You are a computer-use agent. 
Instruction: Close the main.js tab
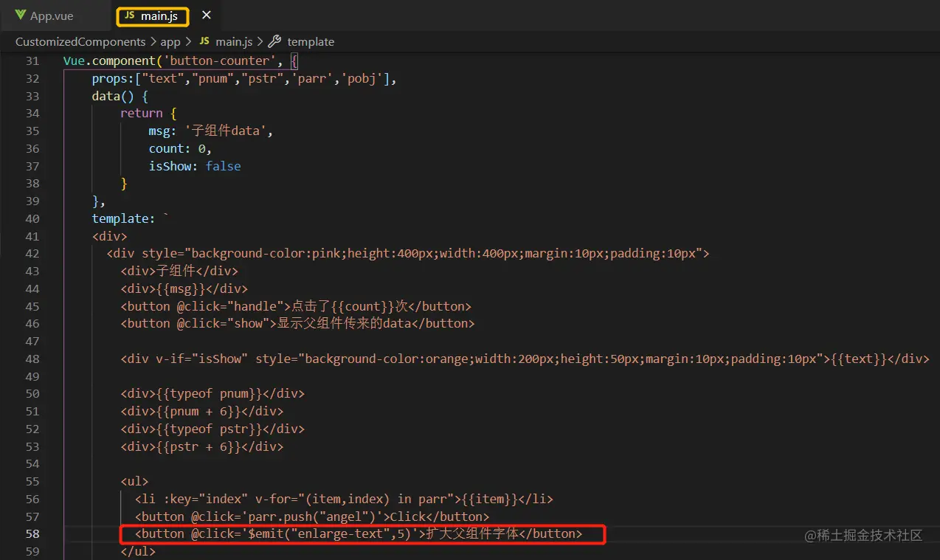point(206,15)
